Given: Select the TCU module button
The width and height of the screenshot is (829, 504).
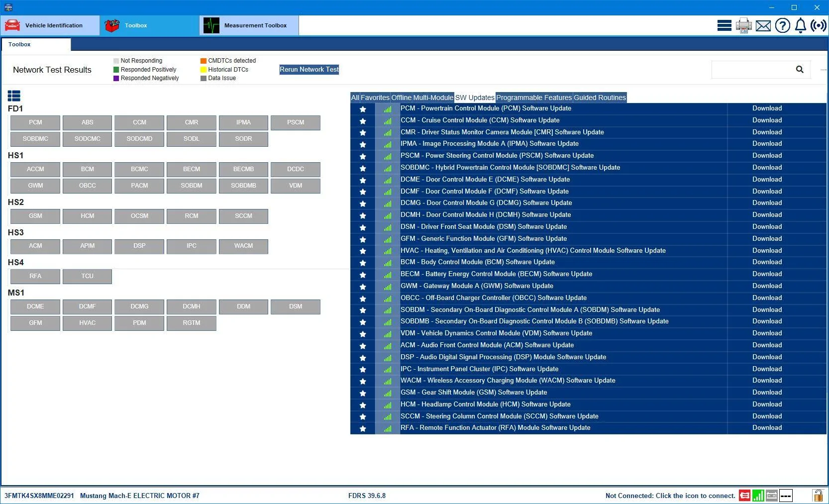Looking at the screenshot, I should click(x=88, y=277).
